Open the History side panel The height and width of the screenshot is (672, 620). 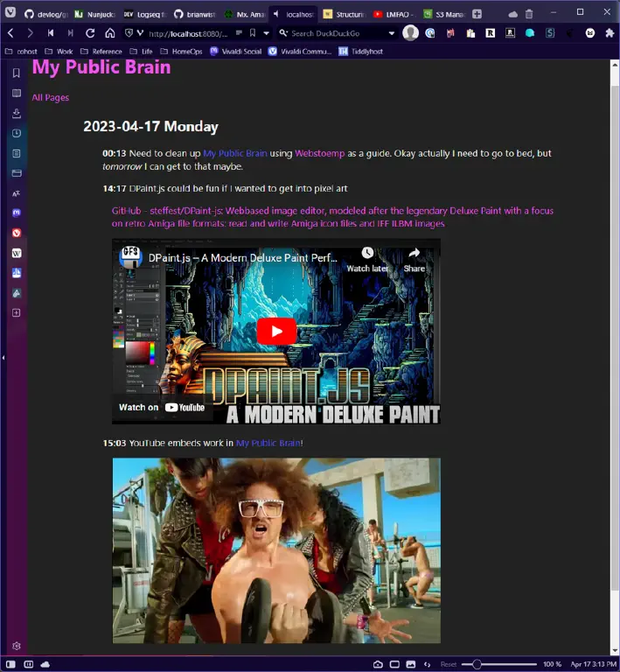[17, 133]
